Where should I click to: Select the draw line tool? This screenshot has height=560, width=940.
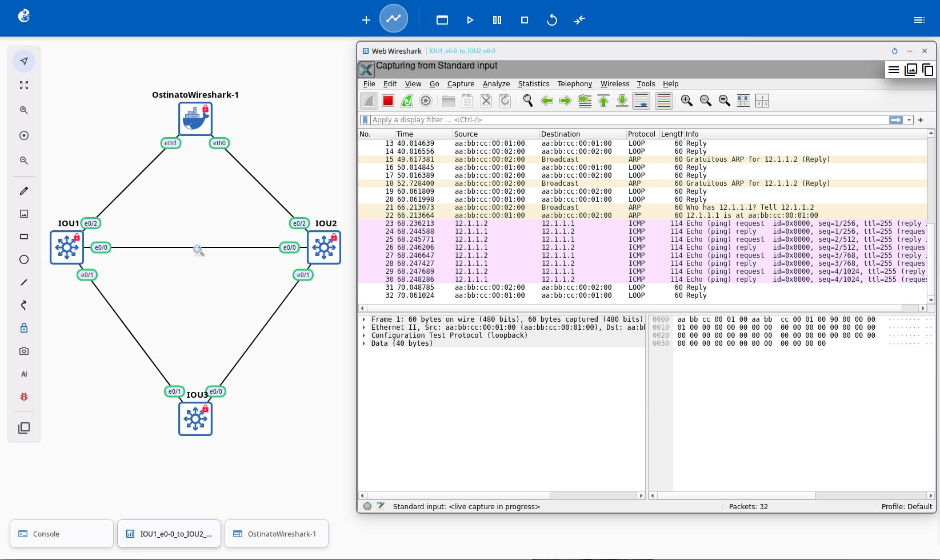[24, 282]
